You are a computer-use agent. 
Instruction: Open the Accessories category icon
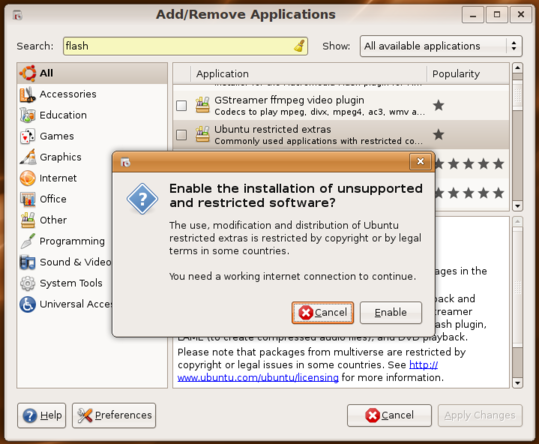[28, 94]
